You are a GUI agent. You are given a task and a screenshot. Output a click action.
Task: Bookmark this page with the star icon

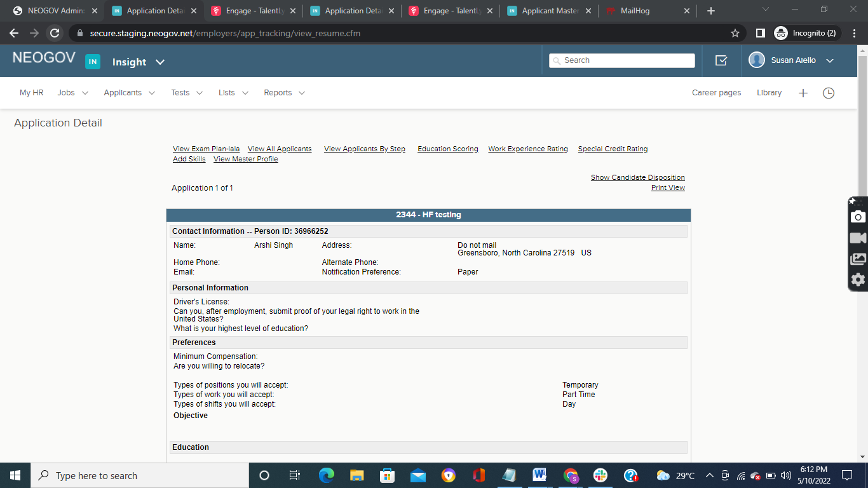[735, 33]
